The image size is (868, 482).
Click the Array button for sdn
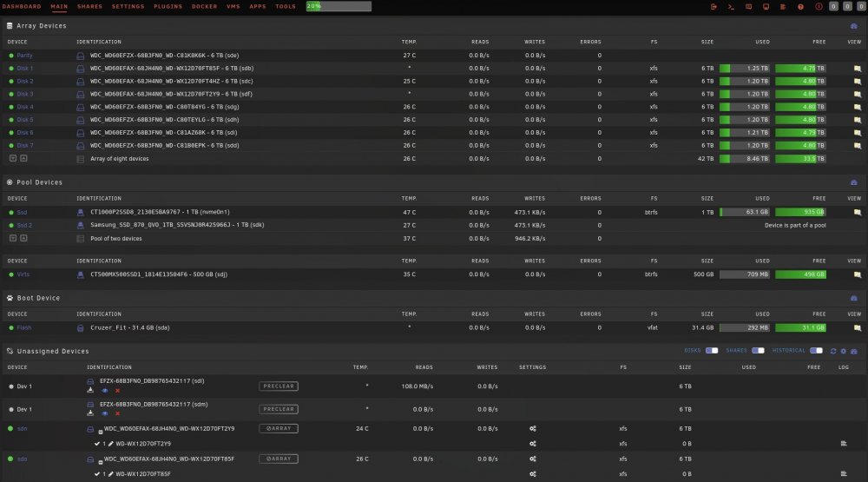[x=279, y=428]
